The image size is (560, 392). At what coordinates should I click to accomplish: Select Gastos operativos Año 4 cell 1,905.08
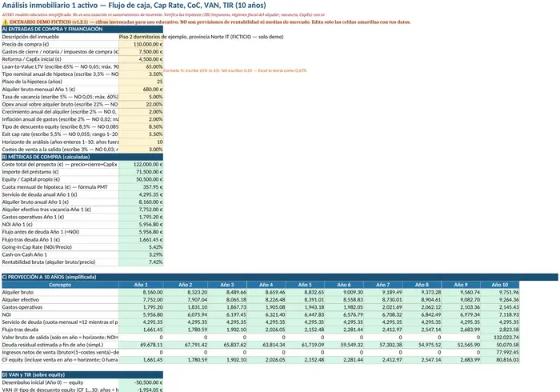click(x=266, y=307)
